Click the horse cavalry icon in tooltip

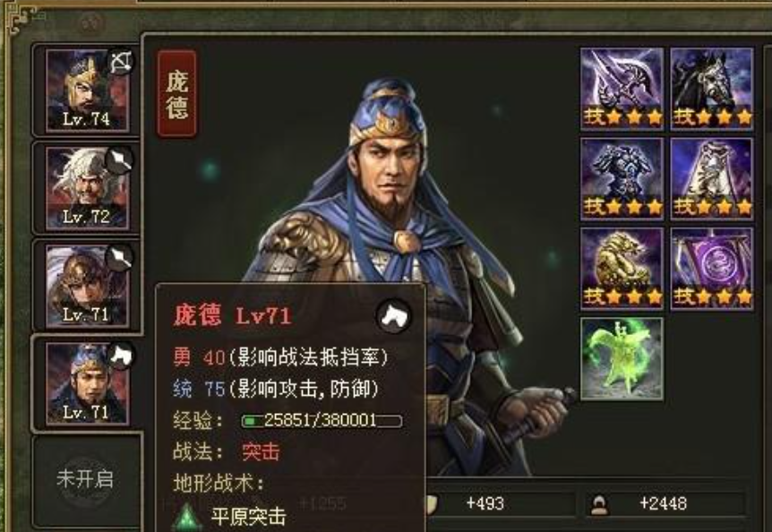393,315
